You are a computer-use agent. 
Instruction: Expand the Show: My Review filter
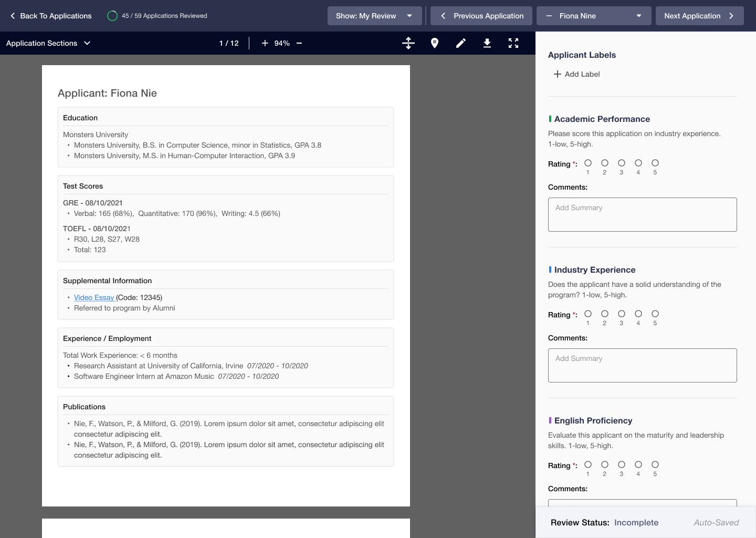pos(374,16)
